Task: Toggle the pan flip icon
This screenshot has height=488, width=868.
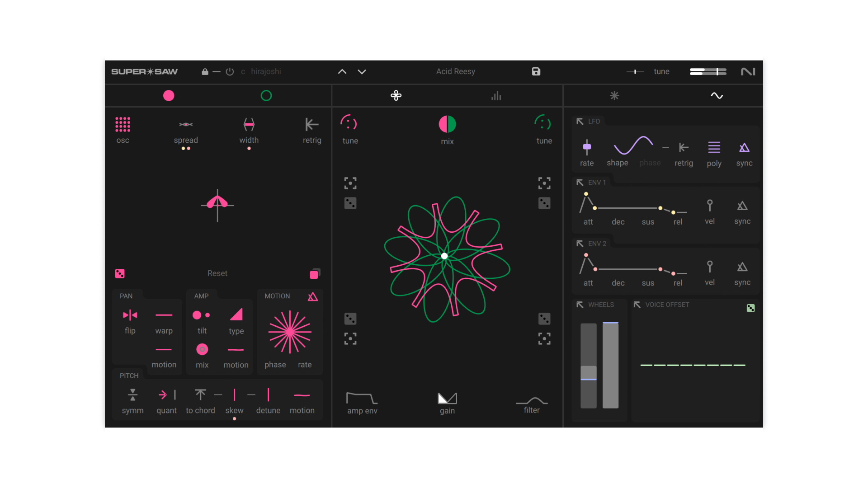Action: pos(130,315)
